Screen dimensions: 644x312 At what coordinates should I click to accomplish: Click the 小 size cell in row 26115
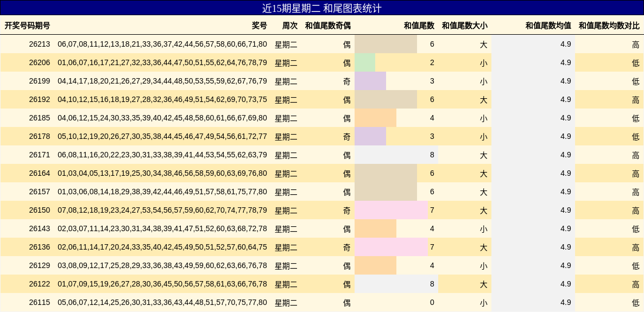tap(484, 303)
